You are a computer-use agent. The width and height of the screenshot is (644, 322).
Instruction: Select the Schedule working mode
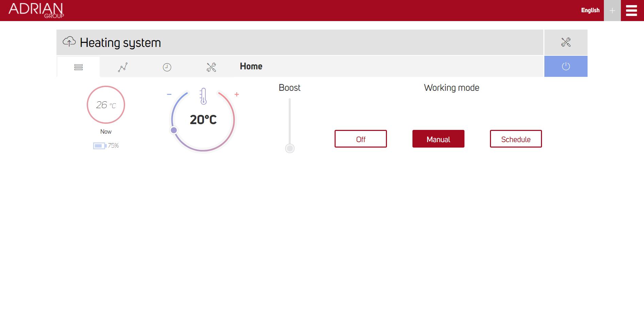pyautogui.click(x=516, y=139)
